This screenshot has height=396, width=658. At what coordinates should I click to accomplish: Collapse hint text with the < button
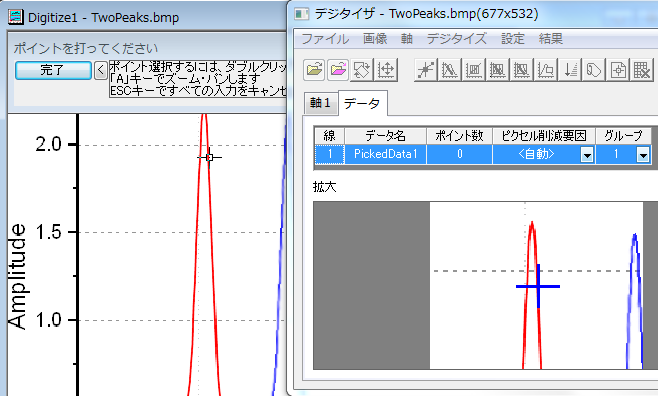tap(100, 70)
